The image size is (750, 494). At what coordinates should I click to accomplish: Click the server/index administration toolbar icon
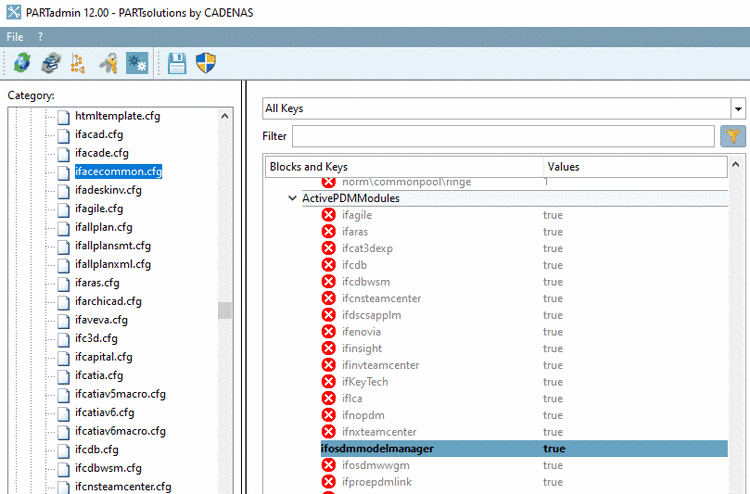[x=51, y=63]
